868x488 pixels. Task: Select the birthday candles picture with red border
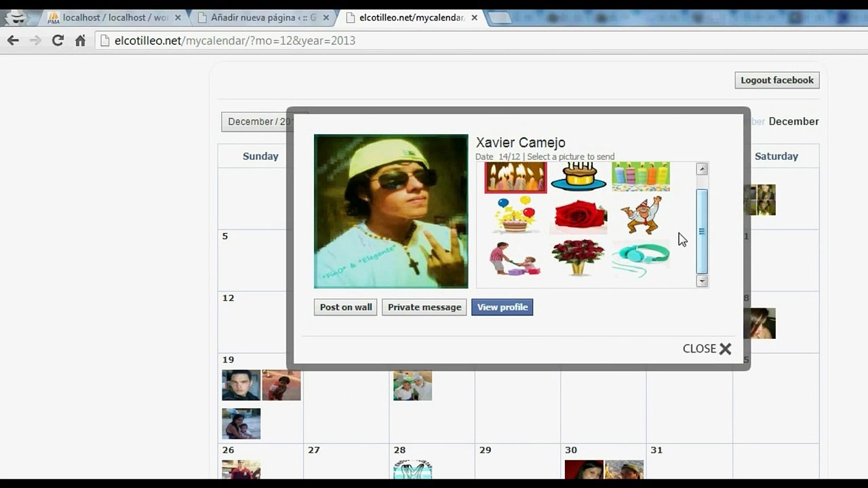click(x=515, y=177)
